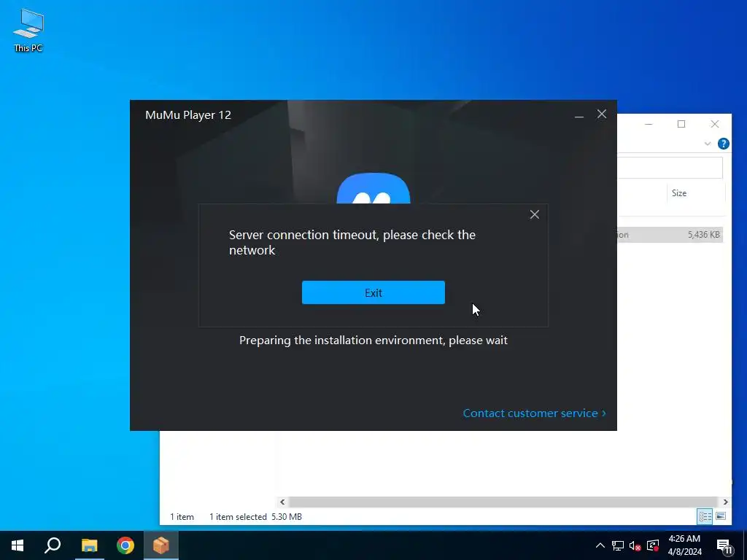The image size is (747, 560).
Task: Show hidden system tray icons
Action: pyautogui.click(x=600, y=545)
